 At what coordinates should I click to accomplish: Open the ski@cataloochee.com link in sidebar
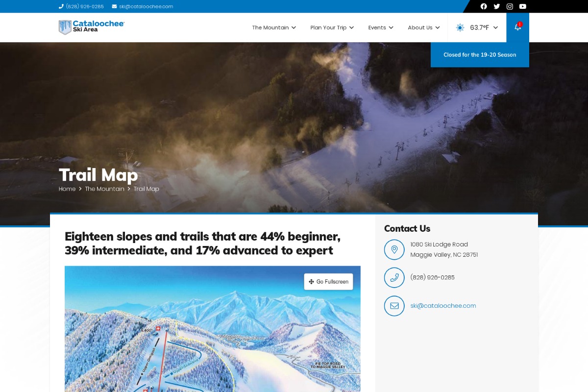443,306
